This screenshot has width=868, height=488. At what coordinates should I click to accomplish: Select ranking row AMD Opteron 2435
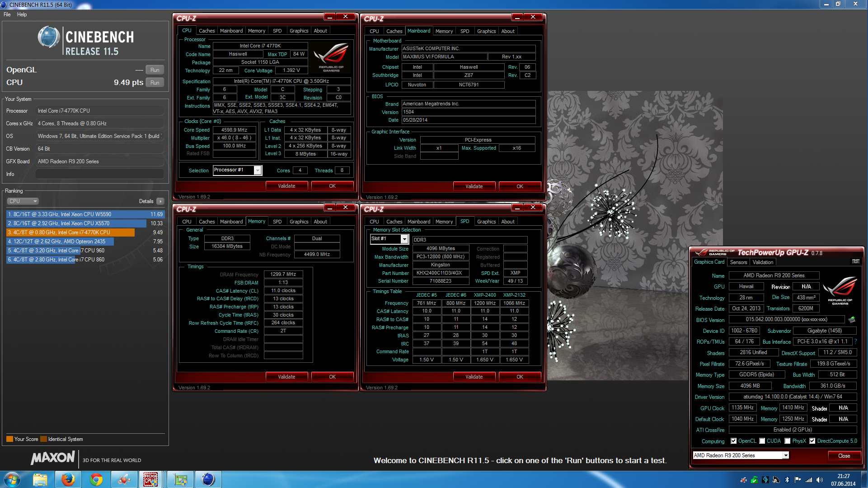(85, 242)
